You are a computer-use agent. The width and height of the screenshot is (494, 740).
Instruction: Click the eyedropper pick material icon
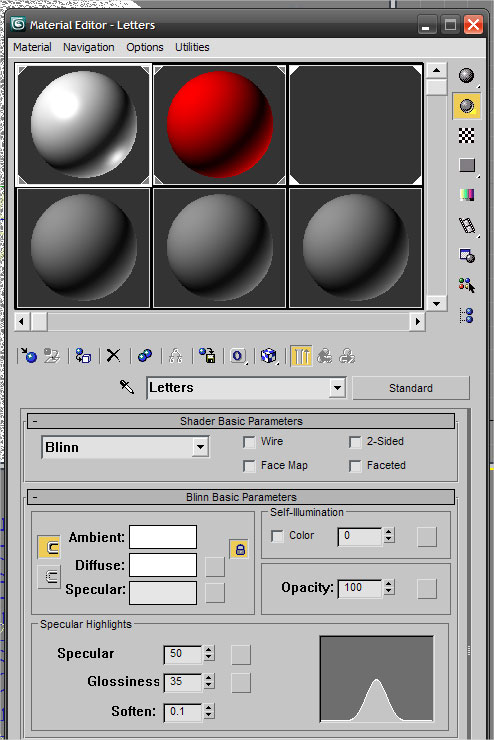(x=127, y=387)
